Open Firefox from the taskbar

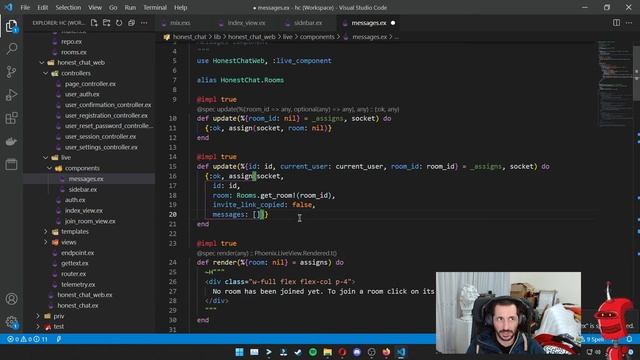(386, 352)
